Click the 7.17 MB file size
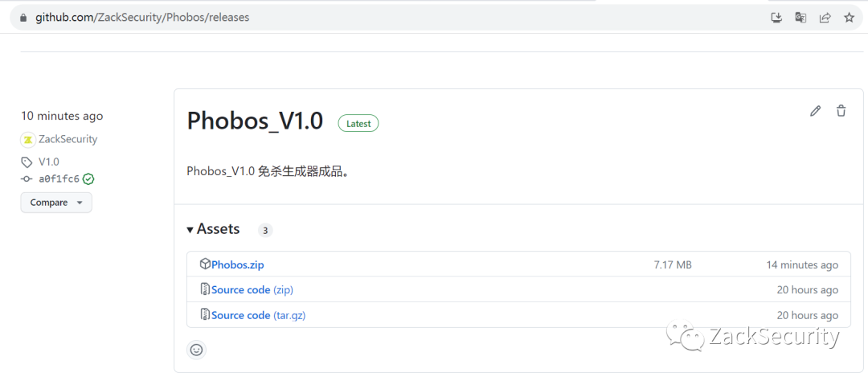Image resolution: width=868 pixels, height=377 pixels. pos(673,265)
